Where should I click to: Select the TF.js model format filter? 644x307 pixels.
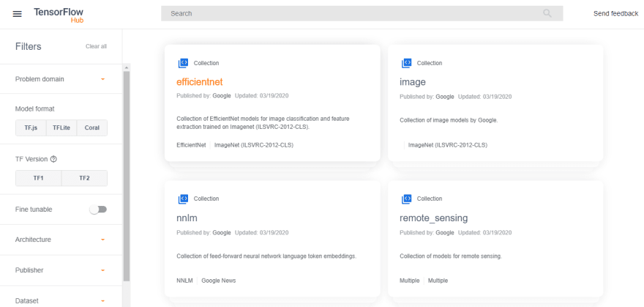(31, 127)
